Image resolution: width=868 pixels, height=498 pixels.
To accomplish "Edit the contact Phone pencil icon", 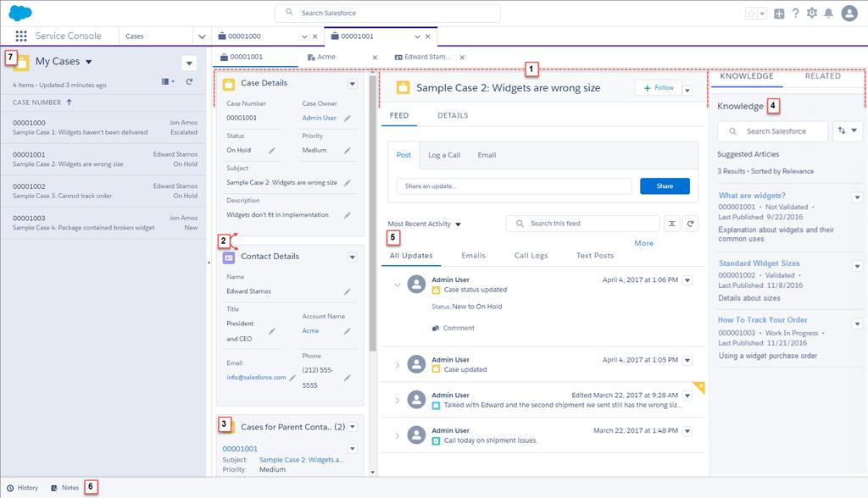I will point(347,378).
